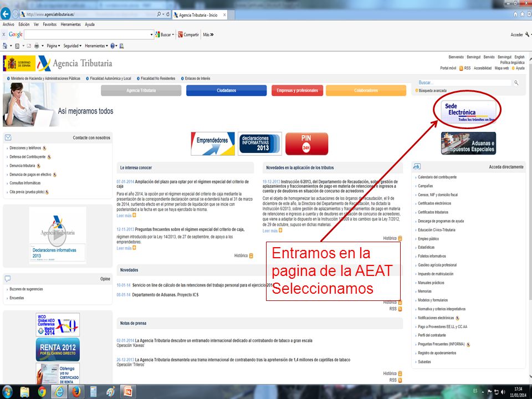Click the Buscar site search field
532x399 pixels.
pyautogui.click(x=464, y=83)
